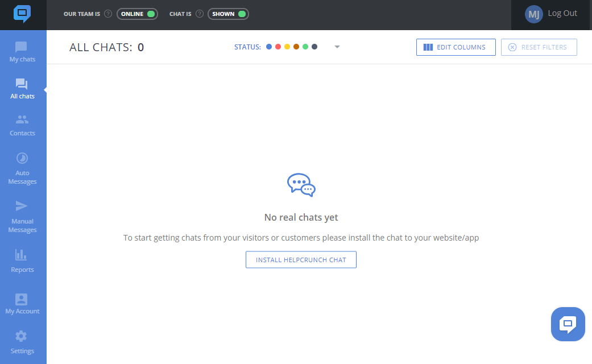
Task: Open the All chats section
Action: (22, 89)
